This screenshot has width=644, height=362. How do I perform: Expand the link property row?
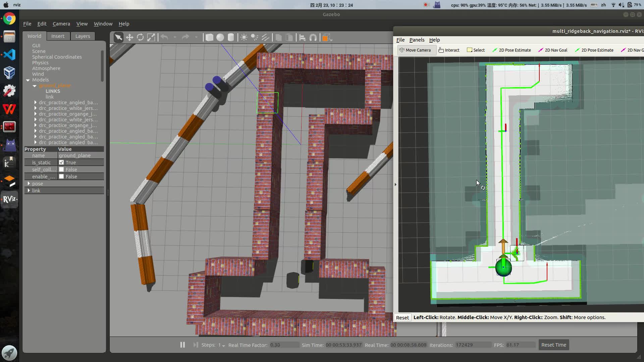pyautogui.click(x=29, y=190)
